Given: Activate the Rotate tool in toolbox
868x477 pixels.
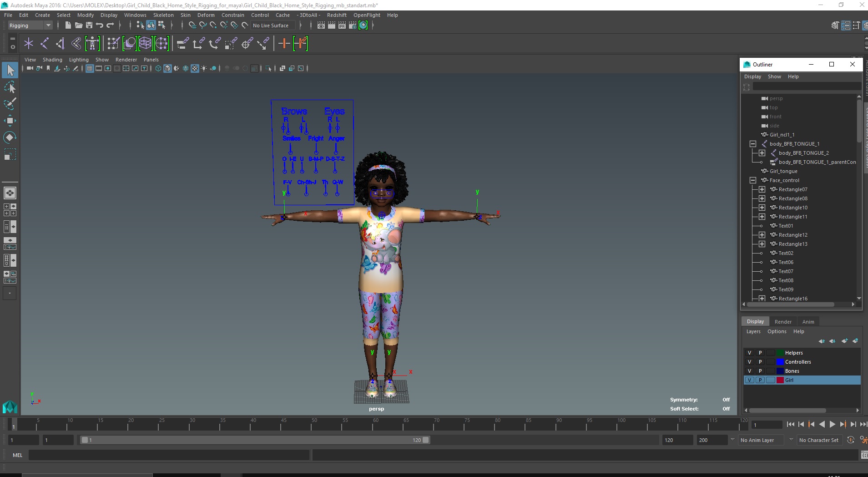Looking at the screenshot, I should click(x=10, y=137).
